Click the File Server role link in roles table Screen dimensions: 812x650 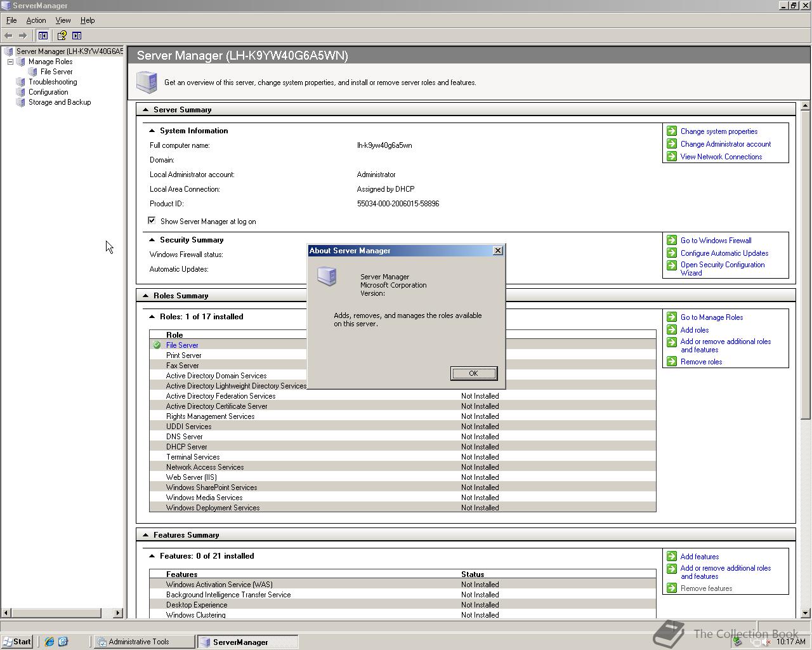point(182,345)
